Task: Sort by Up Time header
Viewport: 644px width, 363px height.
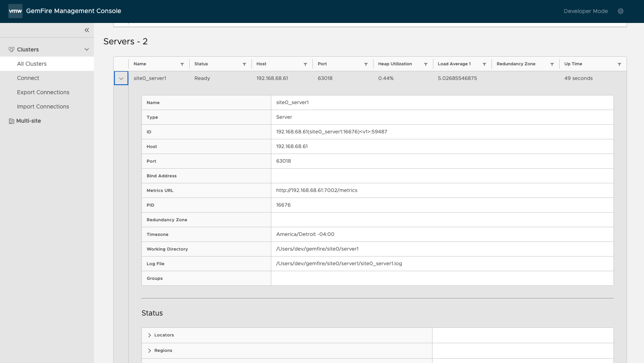Action: [x=573, y=64]
